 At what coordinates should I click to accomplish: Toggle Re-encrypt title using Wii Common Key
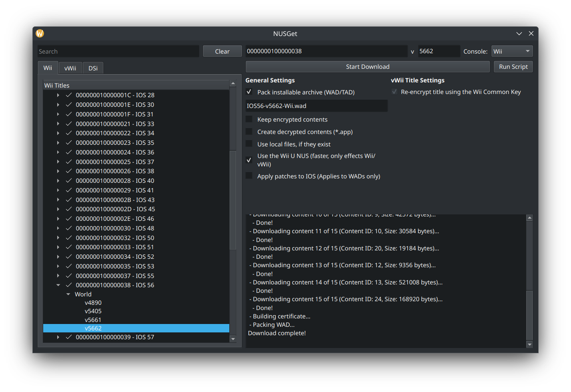point(394,92)
